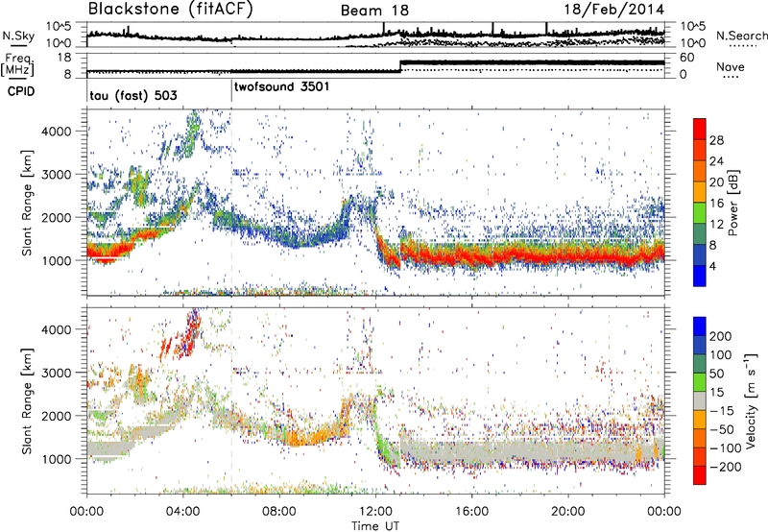Click the 'Freq. [MHz]' axis label
The height and width of the screenshot is (532, 768).
click(17, 65)
